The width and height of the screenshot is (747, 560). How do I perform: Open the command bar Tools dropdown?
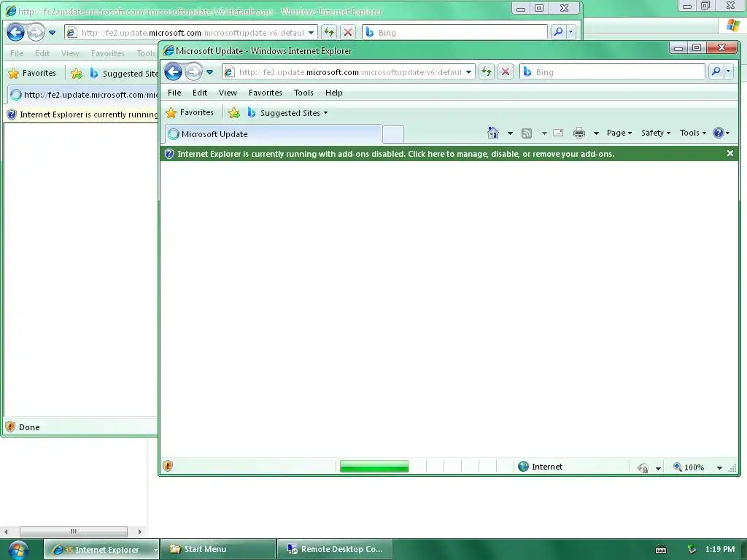pyautogui.click(x=693, y=133)
